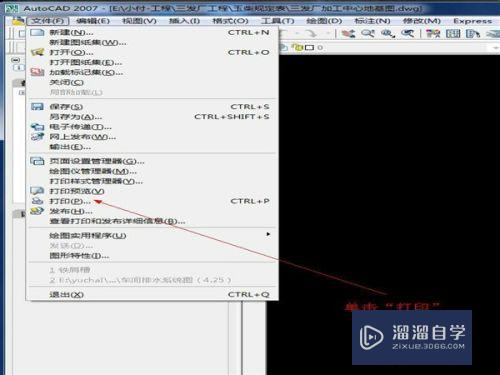Open the 标注(N) menu
The height and width of the screenshot is (375, 500).
(372, 21)
